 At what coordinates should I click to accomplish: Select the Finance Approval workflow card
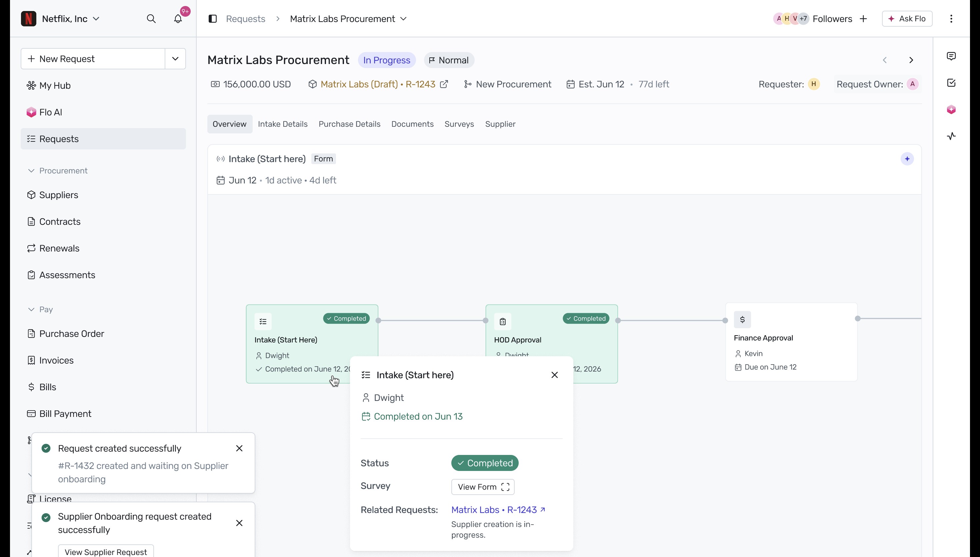click(791, 342)
